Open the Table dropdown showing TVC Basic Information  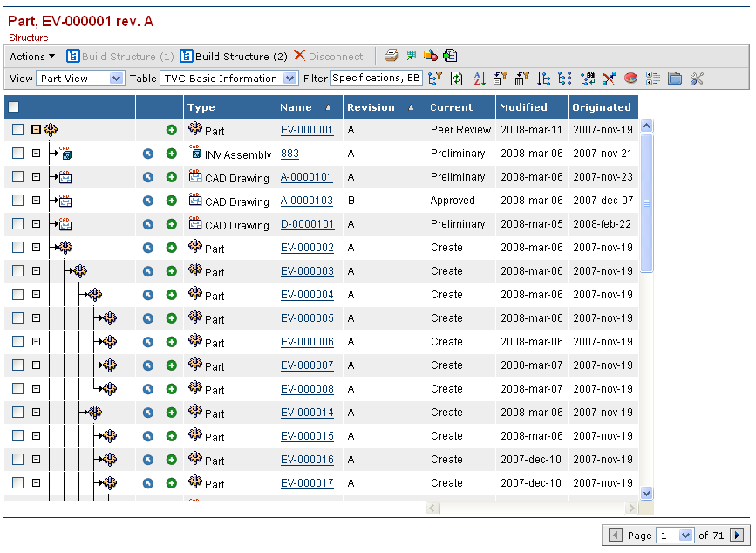(229, 79)
